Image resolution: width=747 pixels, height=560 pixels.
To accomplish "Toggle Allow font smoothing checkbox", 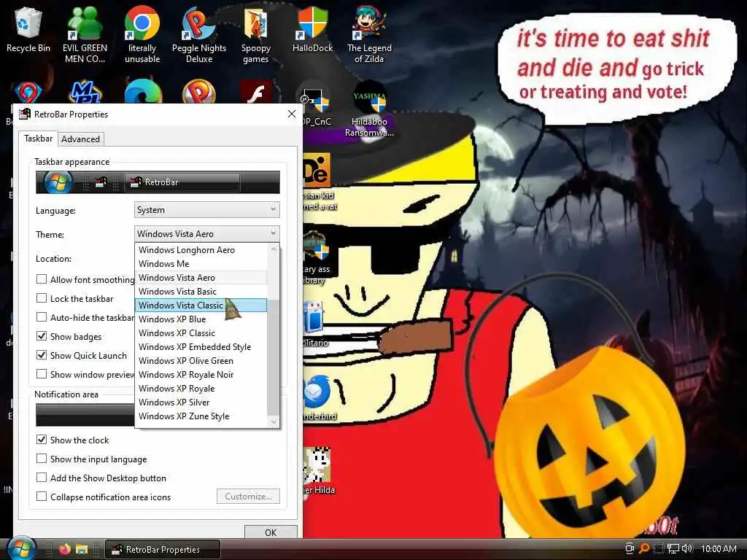I will [42, 279].
